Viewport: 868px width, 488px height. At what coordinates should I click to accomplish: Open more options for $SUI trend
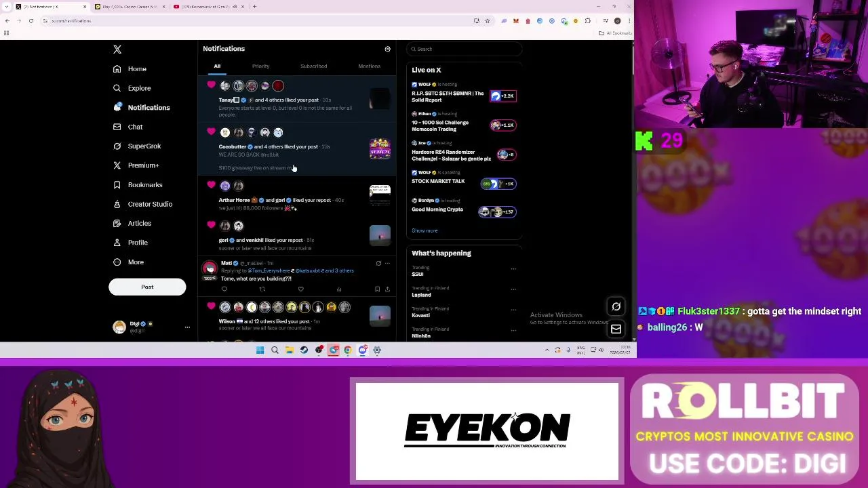click(513, 269)
